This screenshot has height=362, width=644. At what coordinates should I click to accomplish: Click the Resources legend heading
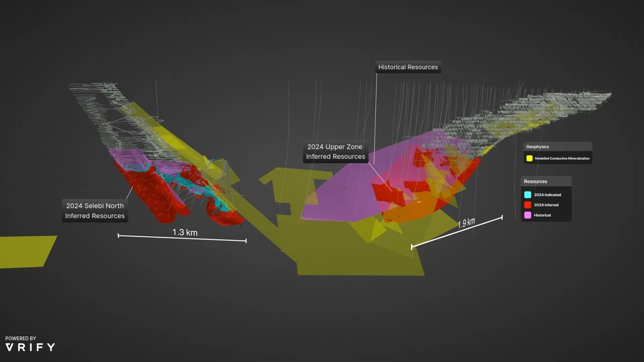pyautogui.click(x=535, y=182)
